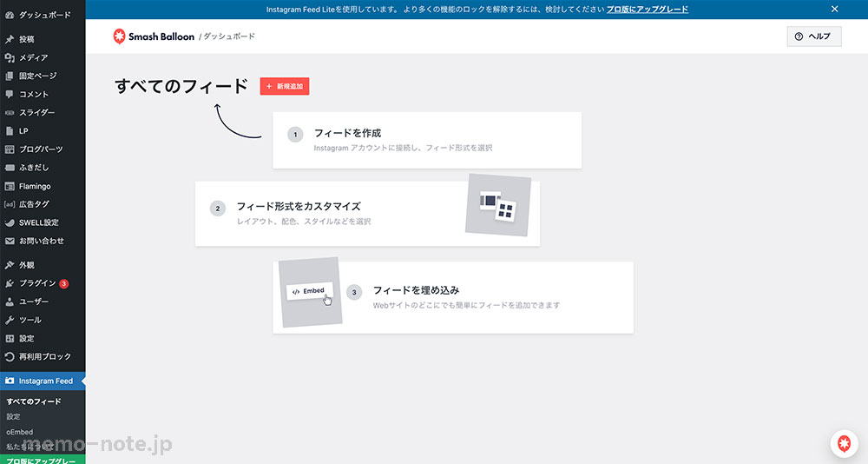Click the Embed illustration thumbnail
The height and width of the screenshot is (464, 868).
pyautogui.click(x=310, y=292)
